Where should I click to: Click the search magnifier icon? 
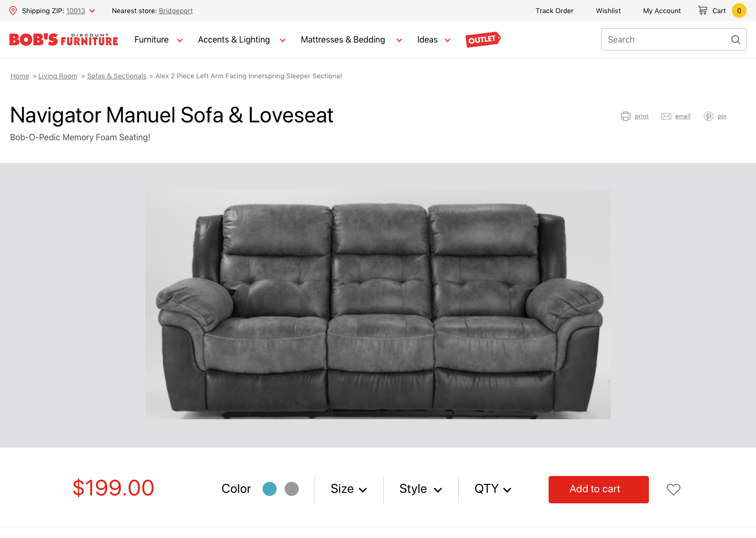736,39
